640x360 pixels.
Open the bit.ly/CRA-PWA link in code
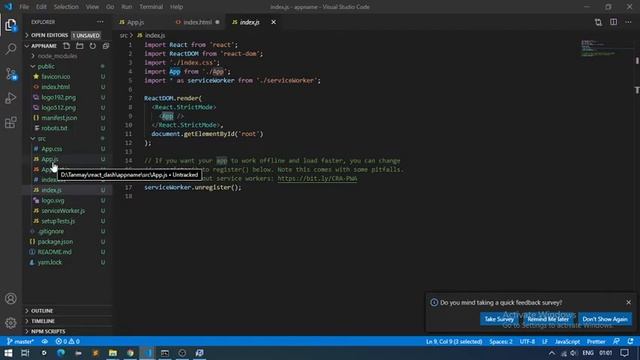pyautogui.click(x=317, y=178)
